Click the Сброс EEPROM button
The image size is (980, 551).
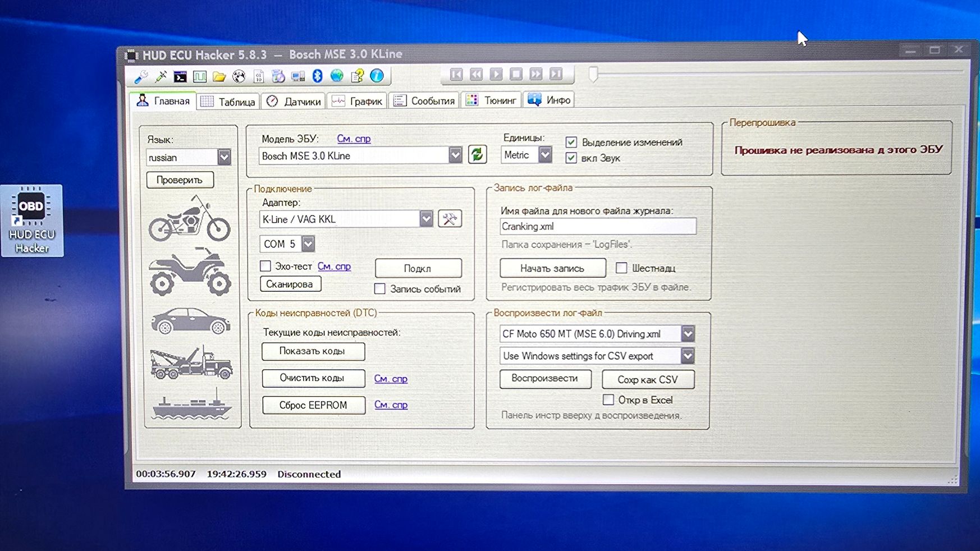pyautogui.click(x=314, y=405)
